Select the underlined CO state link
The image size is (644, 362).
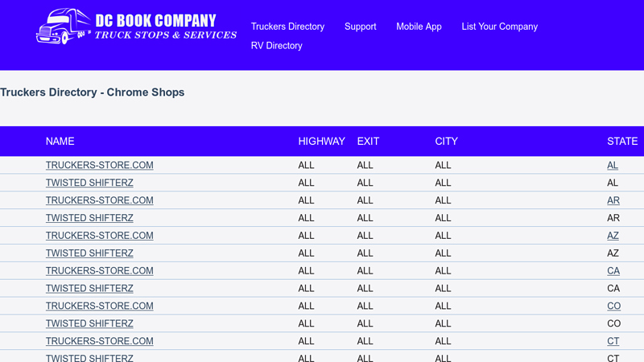[613, 306]
